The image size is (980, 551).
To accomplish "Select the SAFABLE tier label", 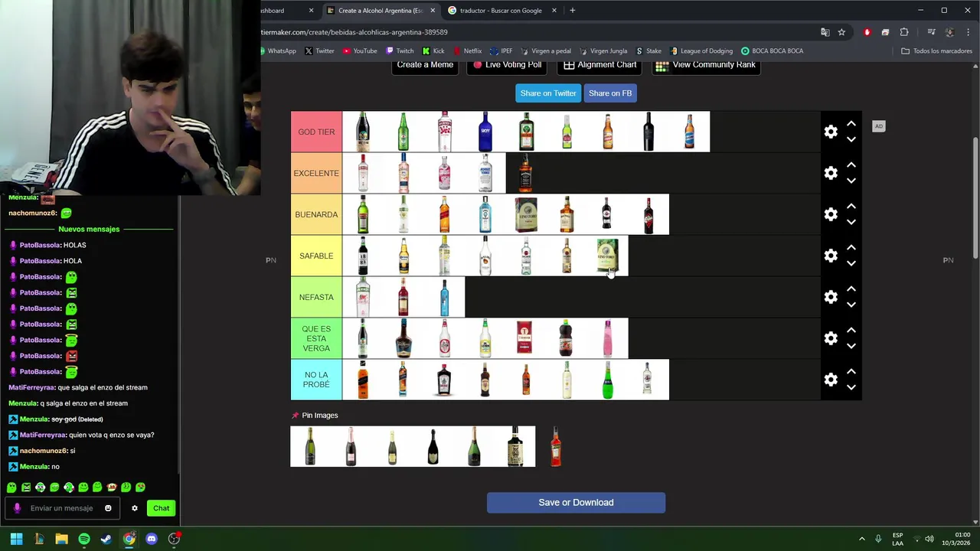I will point(316,256).
